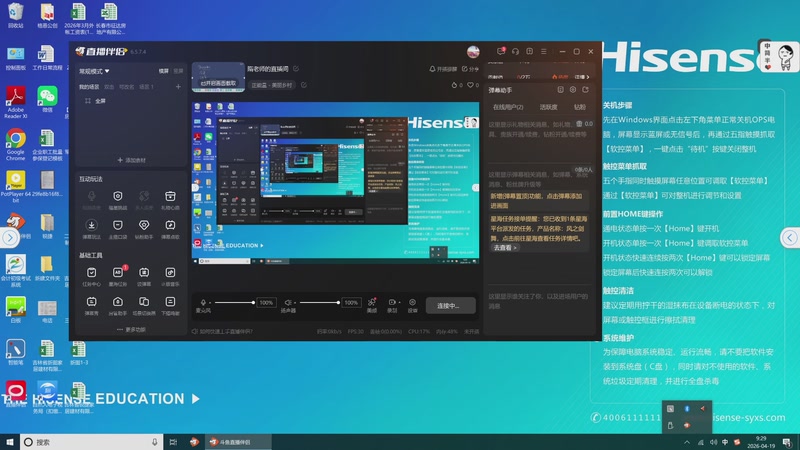Open the hamburger menu in the title bar
Image resolution: width=800 pixels, height=450 pixels.
544,52
